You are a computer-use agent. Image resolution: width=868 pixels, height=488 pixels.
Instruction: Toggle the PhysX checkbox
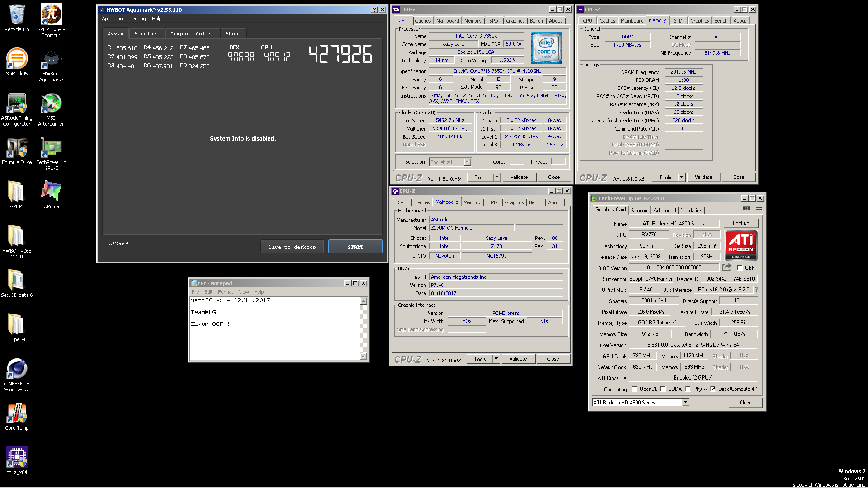click(x=688, y=389)
